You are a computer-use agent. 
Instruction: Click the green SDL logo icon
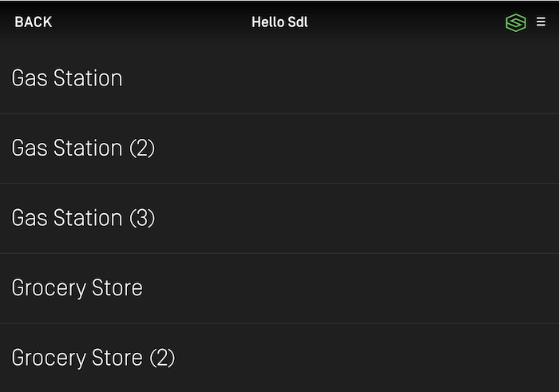click(516, 23)
